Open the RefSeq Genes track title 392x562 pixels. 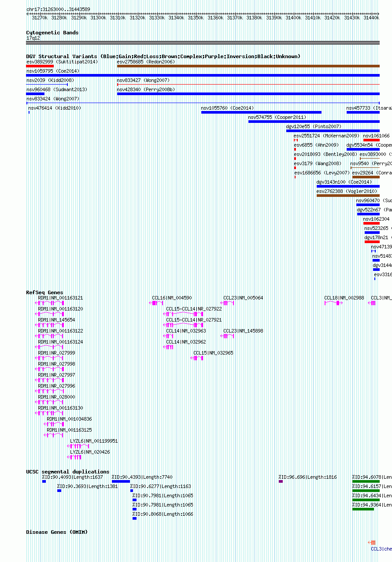(44, 292)
